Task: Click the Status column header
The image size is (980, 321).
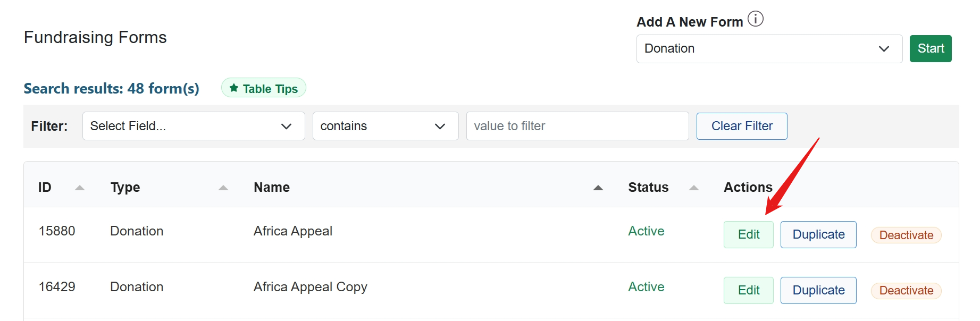Action: pos(648,188)
